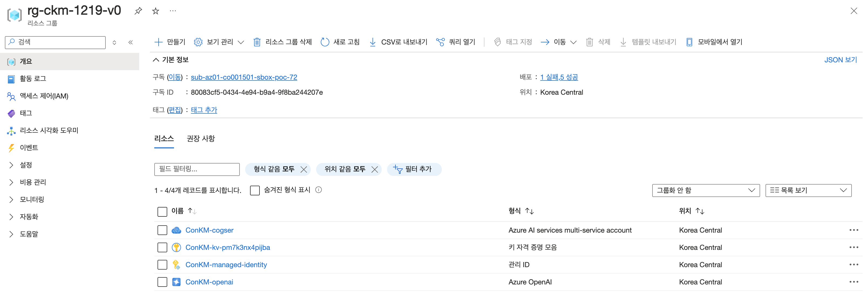Viewport: 868px width, 306px height.
Task: Click the refresh (새로 고침) icon
Action: coord(325,42)
